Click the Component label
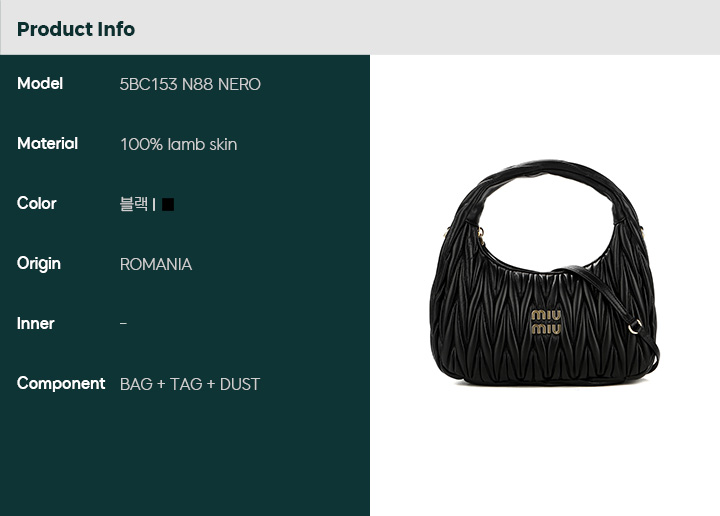This screenshot has width=720, height=516. (x=61, y=383)
